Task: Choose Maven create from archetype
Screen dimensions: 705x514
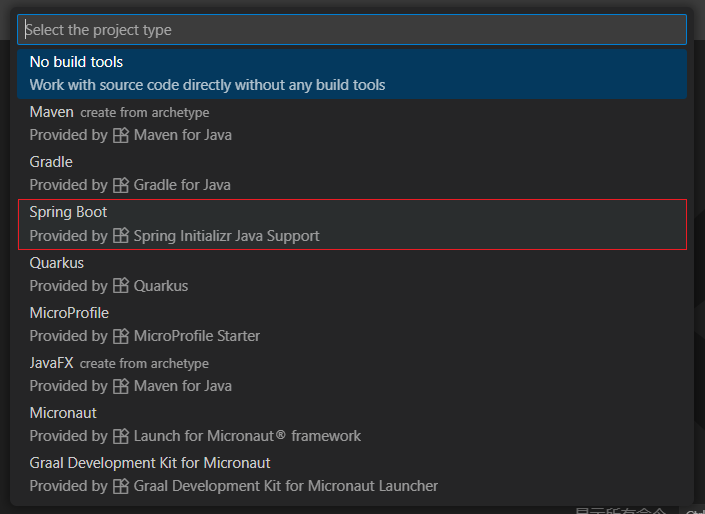Action: coord(352,124)
